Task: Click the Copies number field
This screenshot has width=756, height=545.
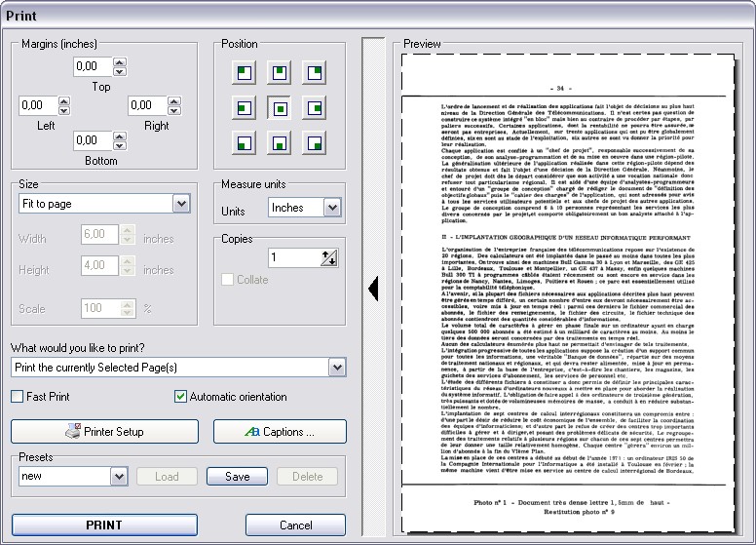Action: click(x=294, y=257)
